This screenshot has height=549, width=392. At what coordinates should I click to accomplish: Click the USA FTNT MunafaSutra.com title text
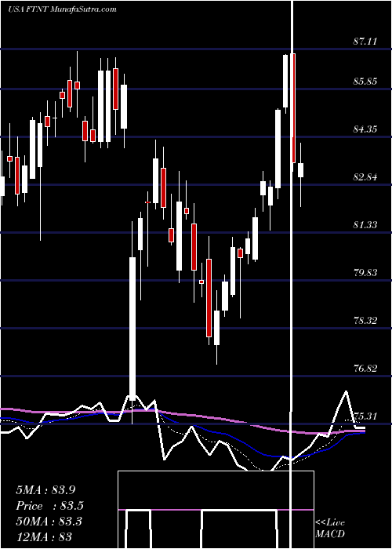click(x=62, y=9)
